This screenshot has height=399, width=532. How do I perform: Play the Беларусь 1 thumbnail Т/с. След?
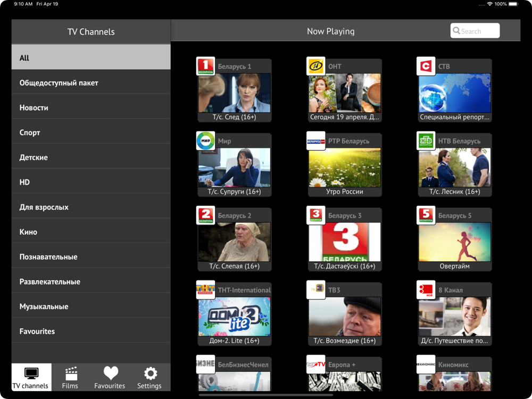click(235, 93)
